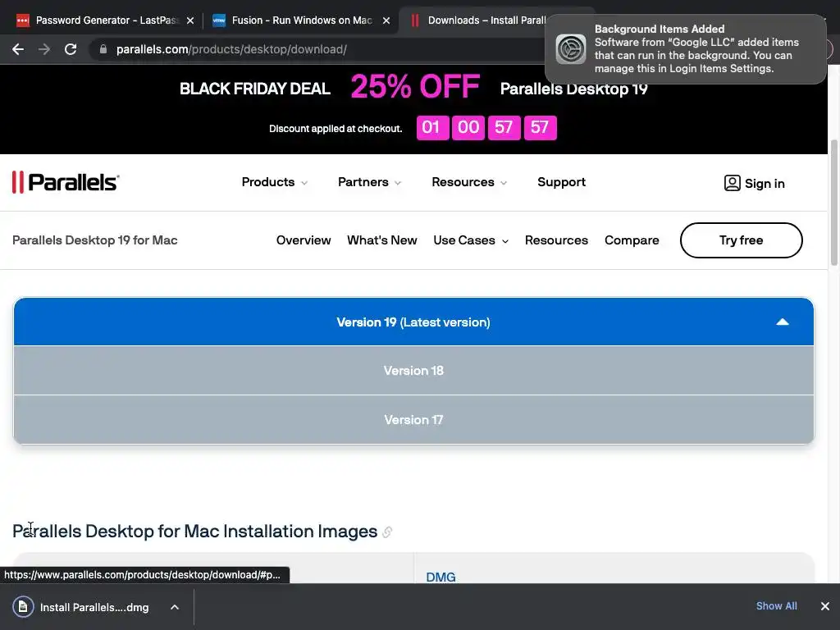Viewport: 840px width, 630px height.
Task: Click the Try free button
Action: (741, 240)
